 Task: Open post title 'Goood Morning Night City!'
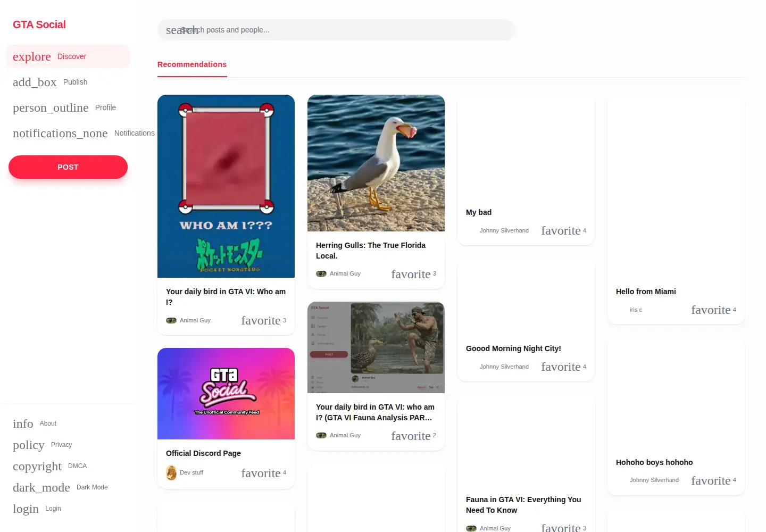513,348
